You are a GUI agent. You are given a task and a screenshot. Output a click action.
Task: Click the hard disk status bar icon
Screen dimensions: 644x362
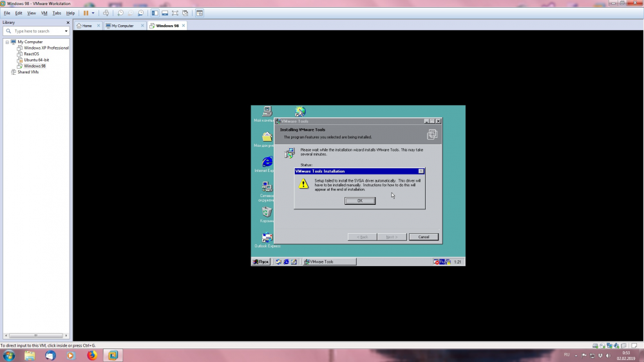click(x=595, y=345)
